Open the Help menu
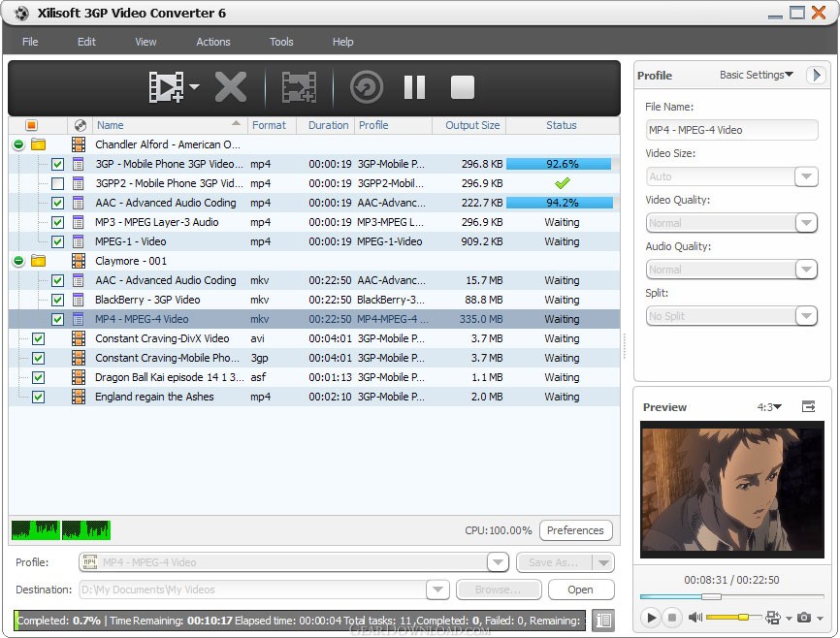 tap(342, 42)
